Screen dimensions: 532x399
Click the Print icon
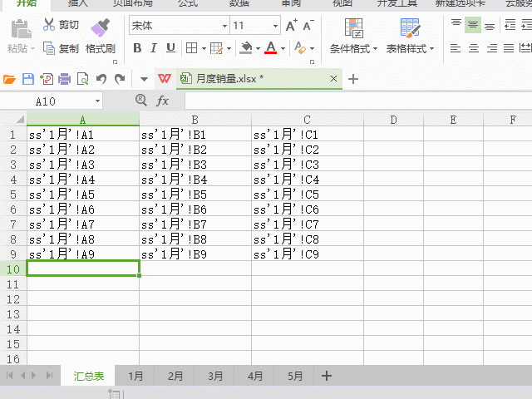point(65,79)
